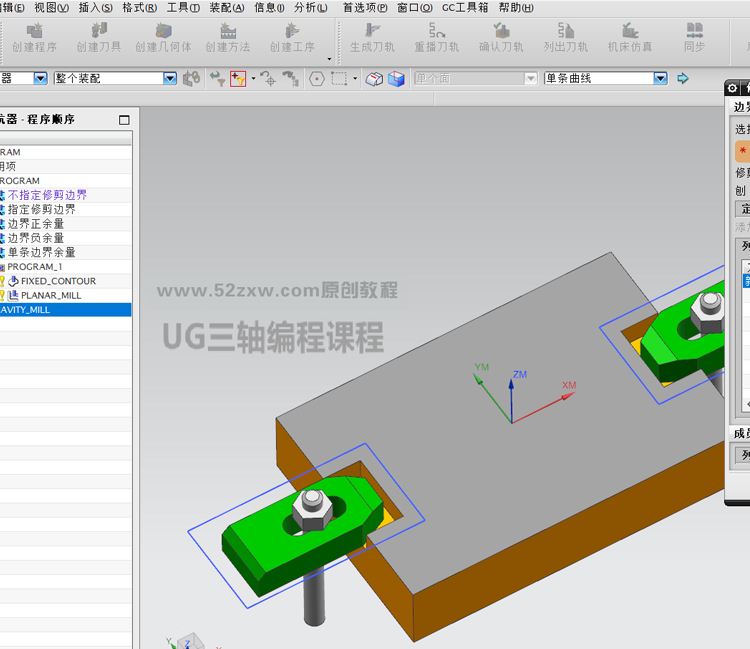Click gear settings icon on boundary dialog
750x649 pixels.
pyautogui.click(x=732, y=88)
